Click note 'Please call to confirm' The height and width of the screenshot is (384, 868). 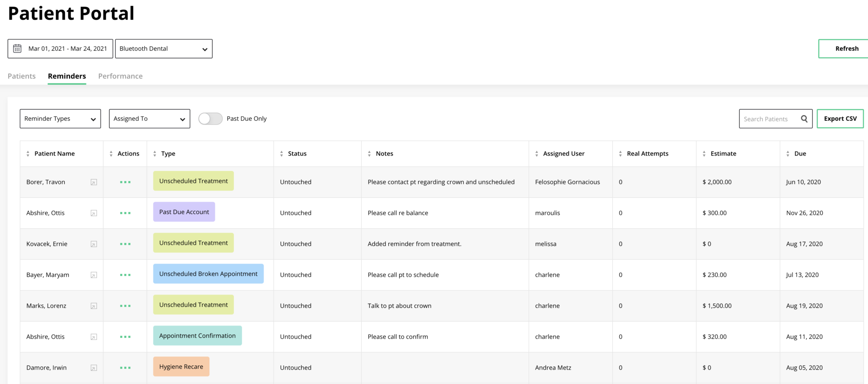(398, 337)
